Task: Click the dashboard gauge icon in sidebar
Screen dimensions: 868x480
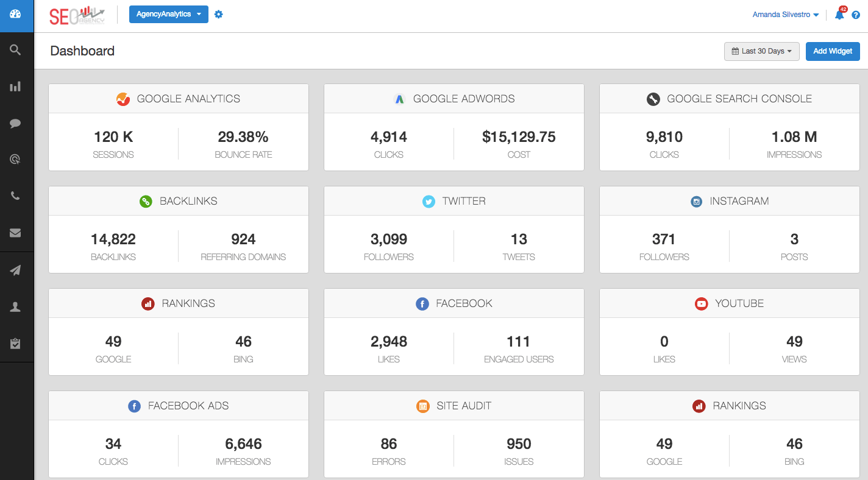Action: coord(16,14)
